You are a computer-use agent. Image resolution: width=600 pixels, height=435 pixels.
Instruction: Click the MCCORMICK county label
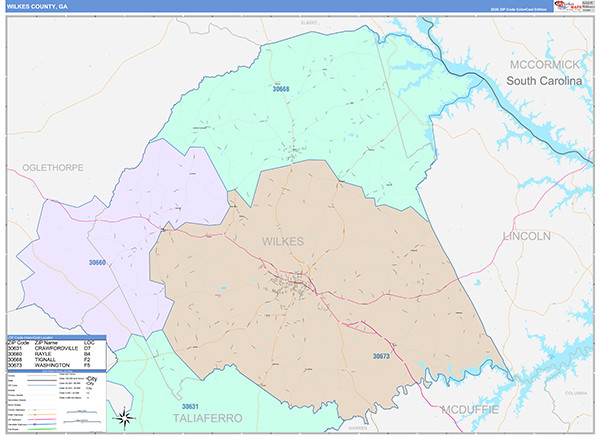[x=545, y=65]
